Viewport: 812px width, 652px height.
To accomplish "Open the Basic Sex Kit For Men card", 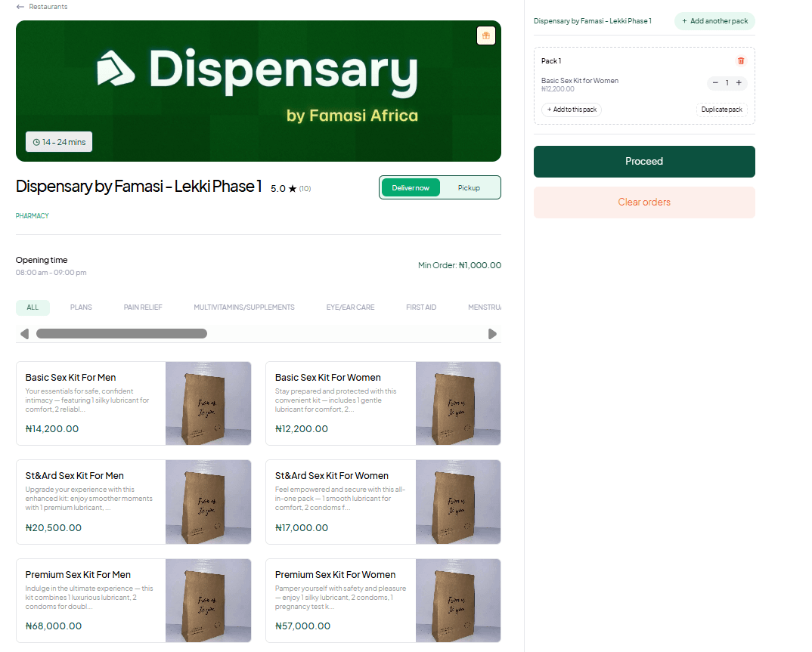I will (134, 403).
